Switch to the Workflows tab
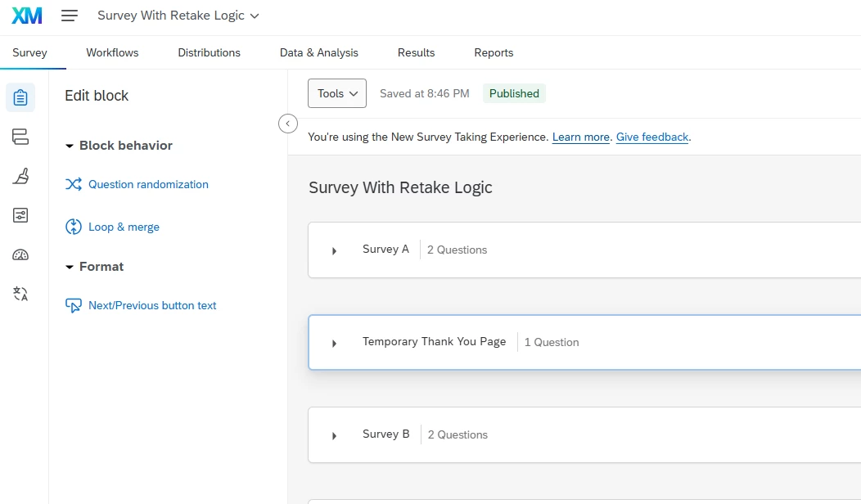 pos(112,52)
